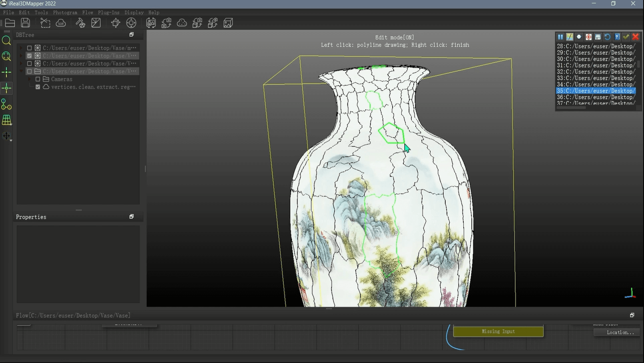644x363 pixels.
Task: Untick the checked second DBTree path row
Action: click(x=29, y=56)
